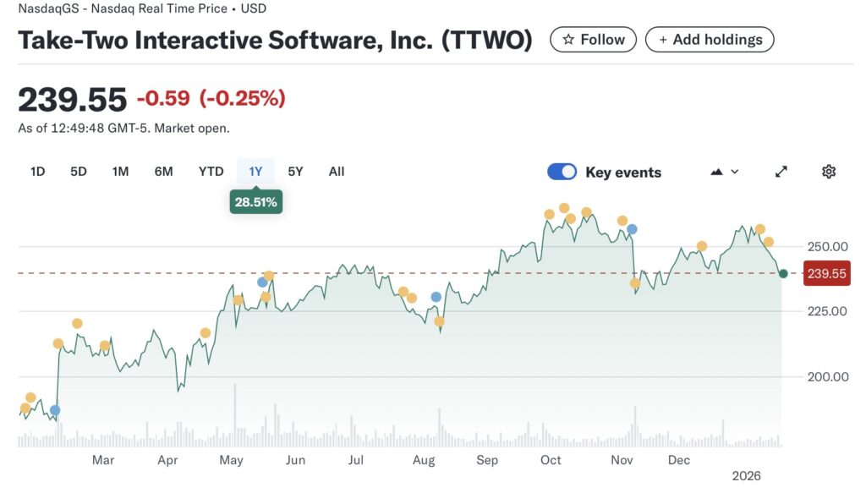Switch to the 5Y range
866x504 pixels.
point(295,172)
